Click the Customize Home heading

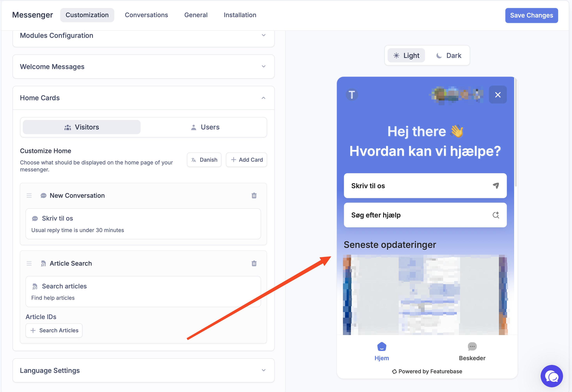46,151
